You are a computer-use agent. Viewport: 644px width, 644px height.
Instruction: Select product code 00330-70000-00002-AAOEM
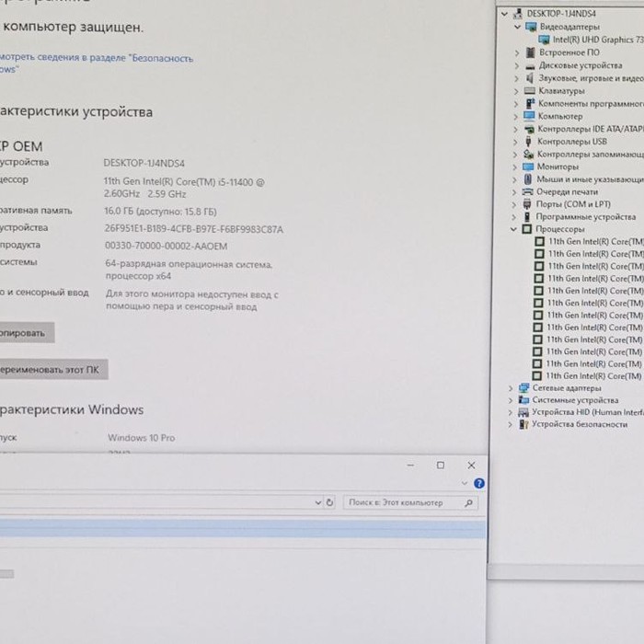tap(166, 246)
